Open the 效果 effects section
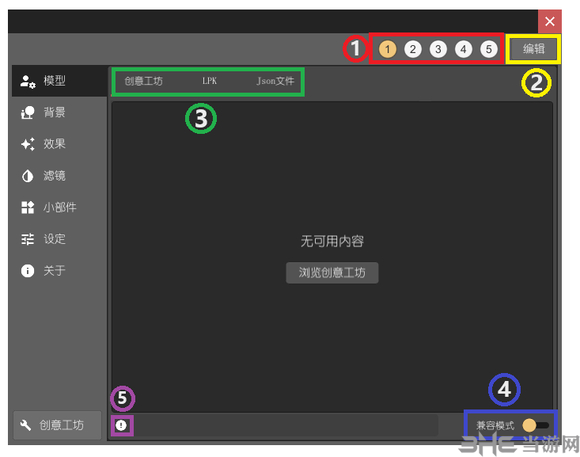 [59, 144]
